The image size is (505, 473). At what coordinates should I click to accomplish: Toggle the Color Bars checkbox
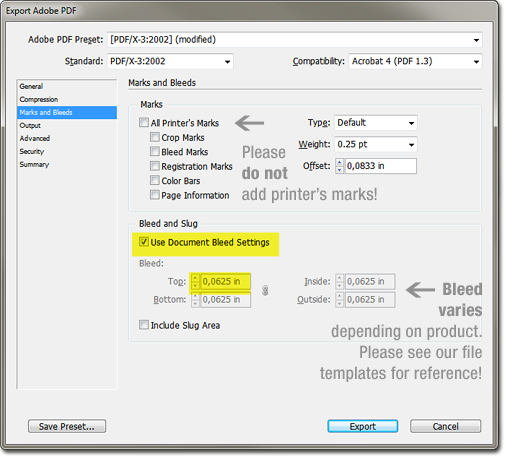[x=155, y=180]
